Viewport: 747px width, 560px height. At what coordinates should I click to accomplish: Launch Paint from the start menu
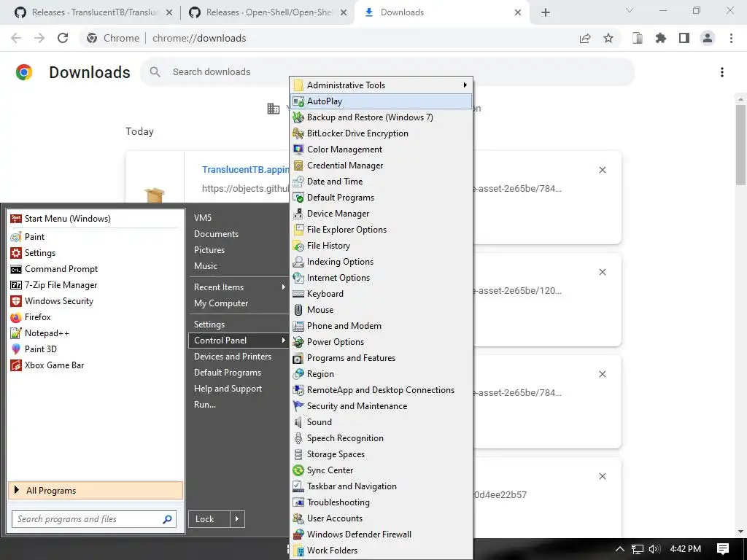pyautogui.click(x=96, y=237)
